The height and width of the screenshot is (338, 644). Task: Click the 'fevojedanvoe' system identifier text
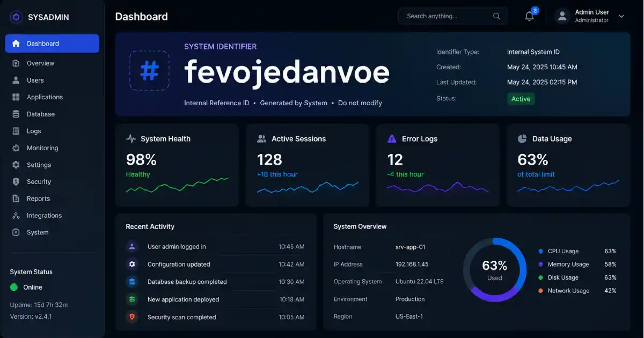tap(287, 72)
